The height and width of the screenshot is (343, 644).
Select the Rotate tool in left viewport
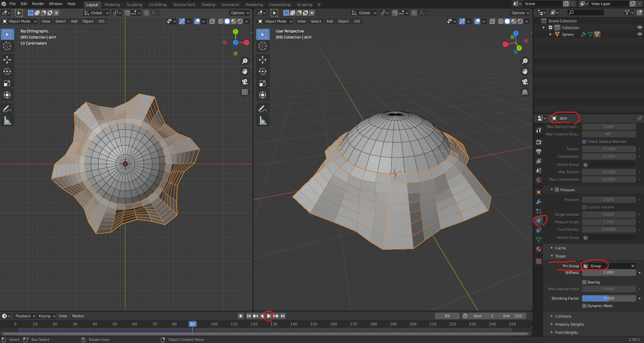pos(7,71)
